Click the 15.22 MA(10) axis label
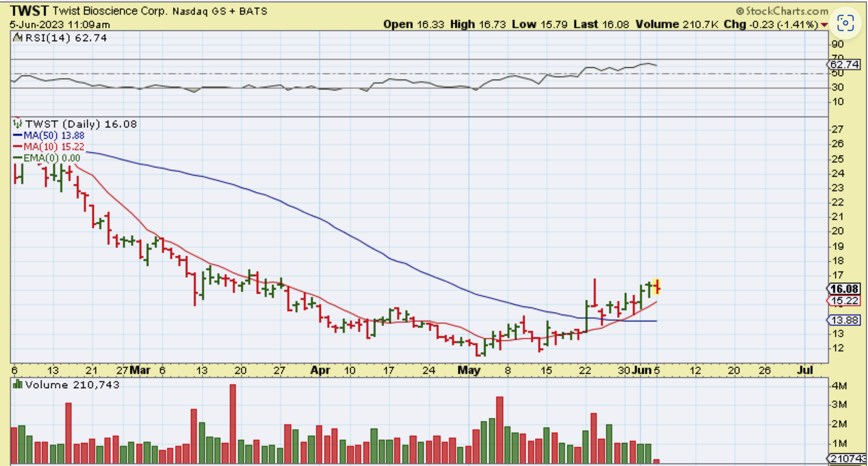 point(844,301)
